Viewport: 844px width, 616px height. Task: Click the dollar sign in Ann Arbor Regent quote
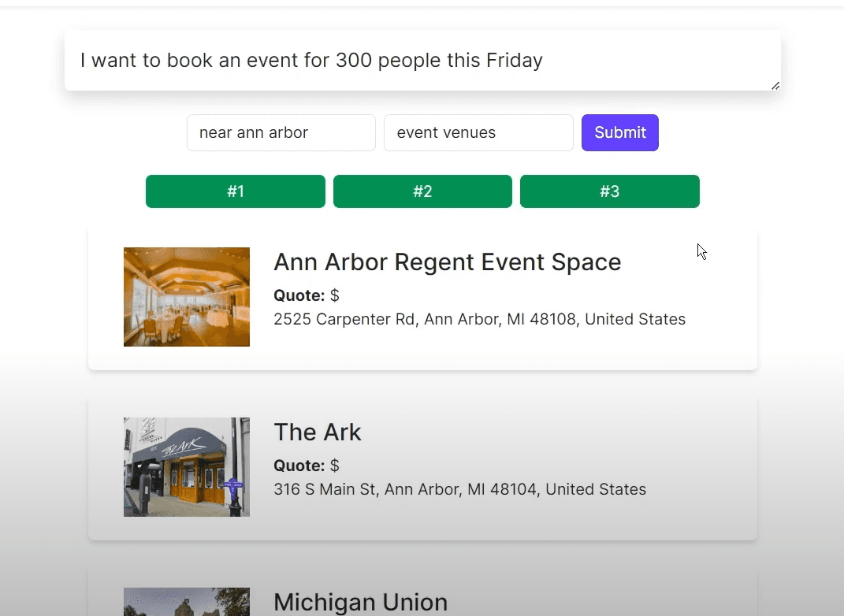pyautogui.click(x=335, y=295)
